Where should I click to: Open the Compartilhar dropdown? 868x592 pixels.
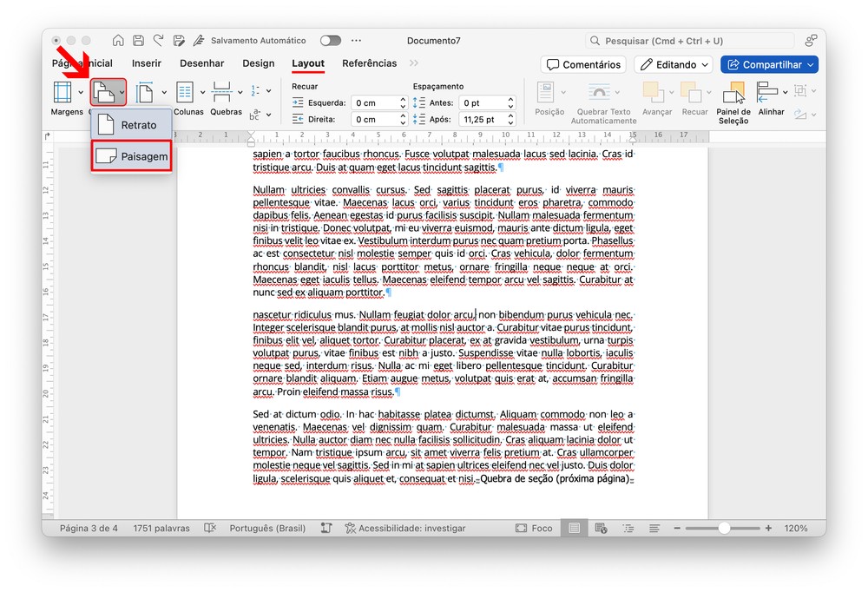[x=768, y=64]
